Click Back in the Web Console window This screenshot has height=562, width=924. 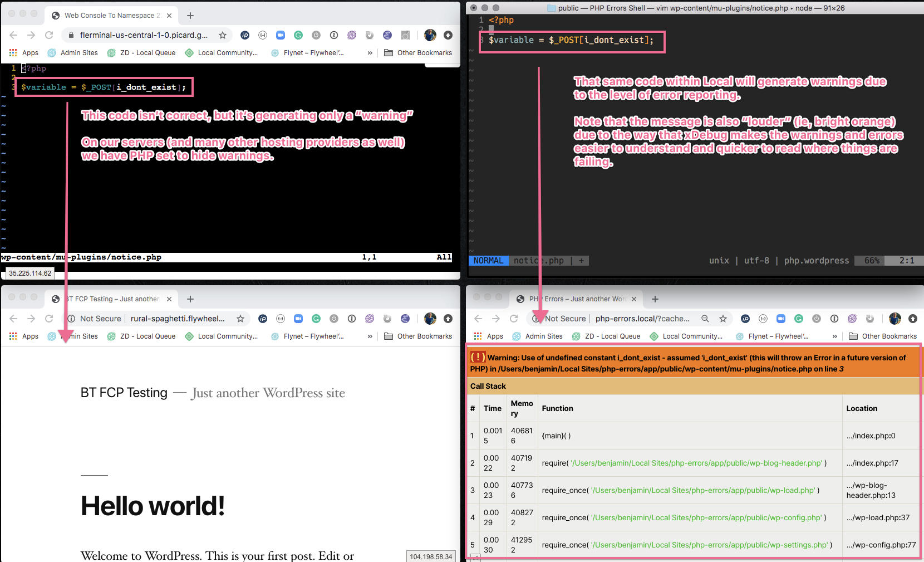[13, 35]
